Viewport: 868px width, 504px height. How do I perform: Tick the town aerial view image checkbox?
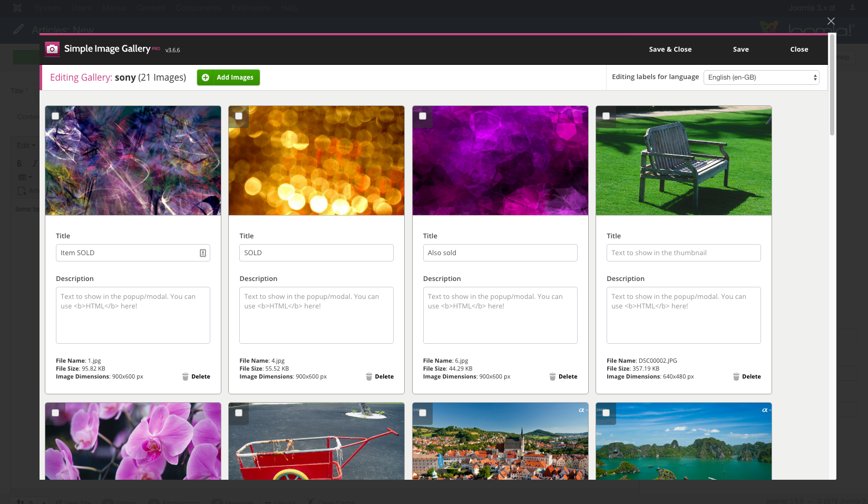[423, 413]
